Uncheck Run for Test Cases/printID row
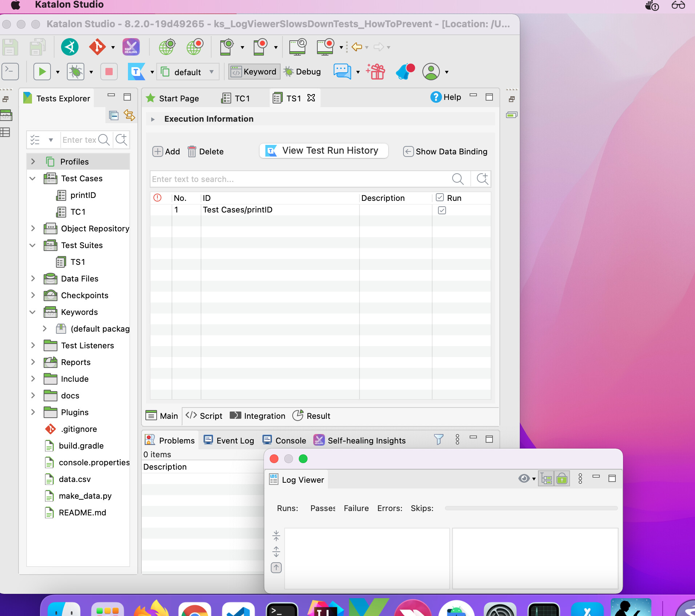The image size is (695, 616). pyautogui.click(x=442, y=210)
